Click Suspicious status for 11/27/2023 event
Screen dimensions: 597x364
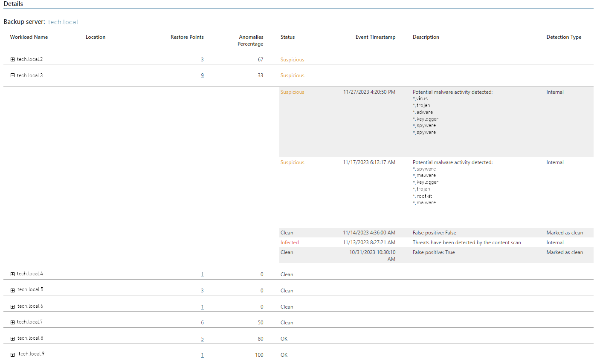[x=293, y=92]
